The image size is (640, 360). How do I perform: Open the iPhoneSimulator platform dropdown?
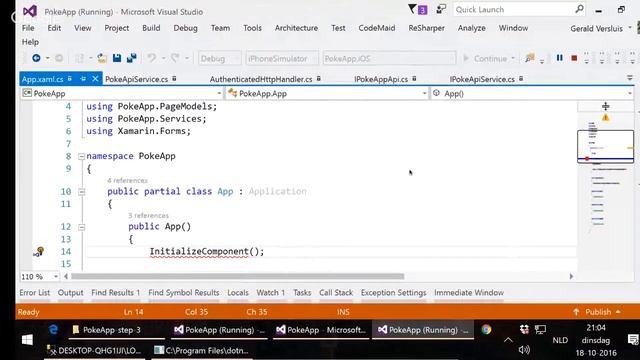click(282, 58)
